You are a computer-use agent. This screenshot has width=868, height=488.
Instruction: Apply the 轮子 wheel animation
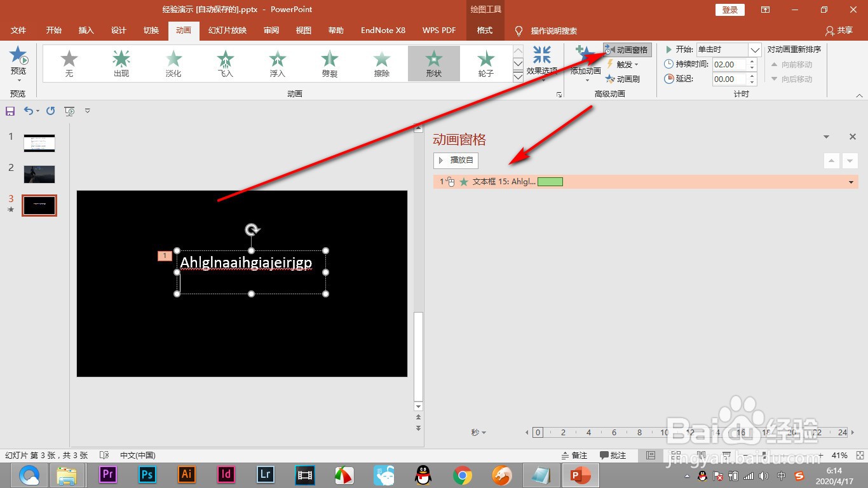(486, 64)
